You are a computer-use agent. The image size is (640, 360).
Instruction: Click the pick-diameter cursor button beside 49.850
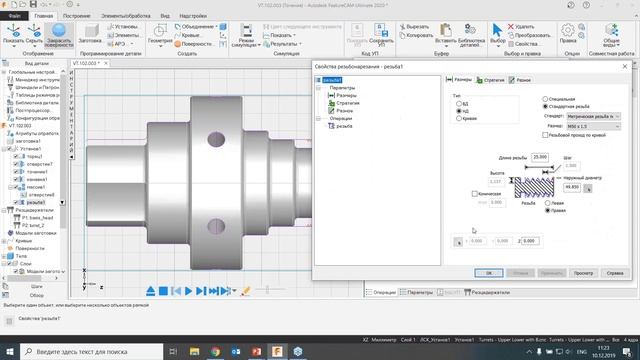click(x=587, y=188)
